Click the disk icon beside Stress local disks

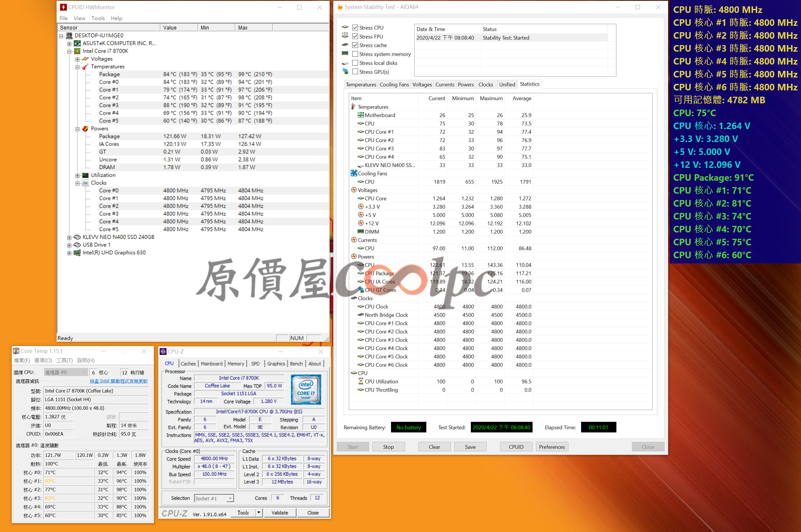point(345,63)
